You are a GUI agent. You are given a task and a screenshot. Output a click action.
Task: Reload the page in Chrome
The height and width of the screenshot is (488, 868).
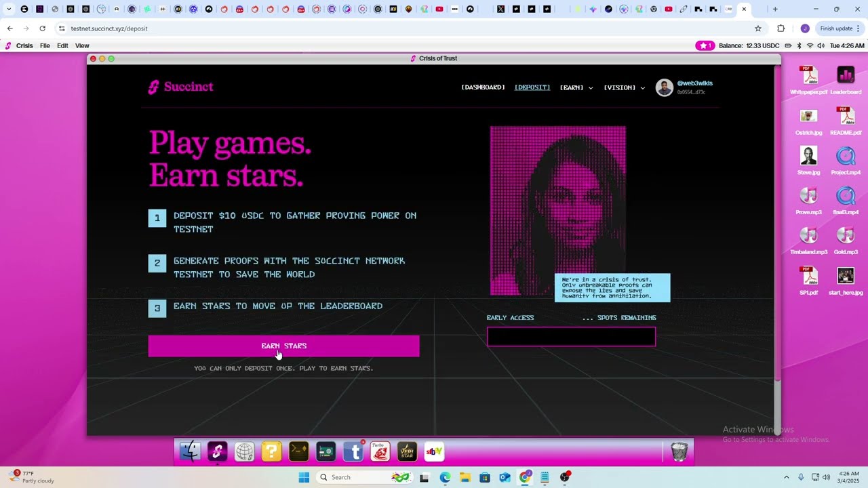(42, 28)
